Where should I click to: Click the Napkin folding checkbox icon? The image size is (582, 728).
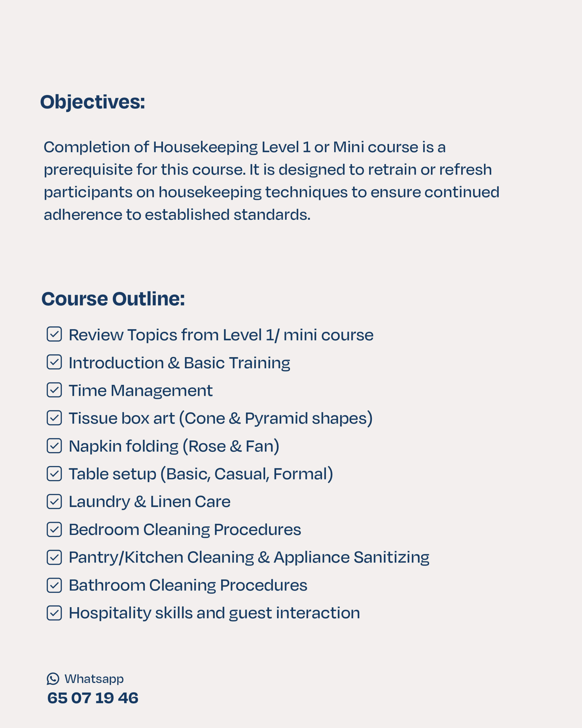pos(54,446)
